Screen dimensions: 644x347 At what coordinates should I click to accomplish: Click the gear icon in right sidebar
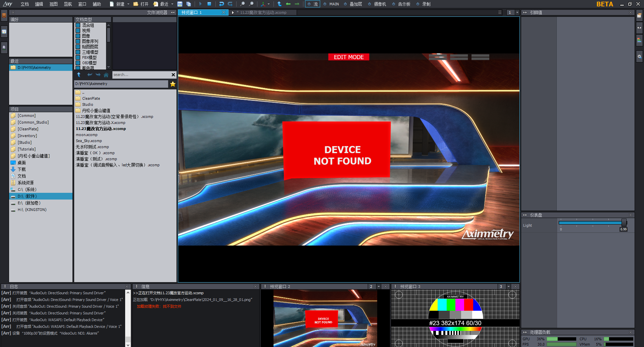639,56
